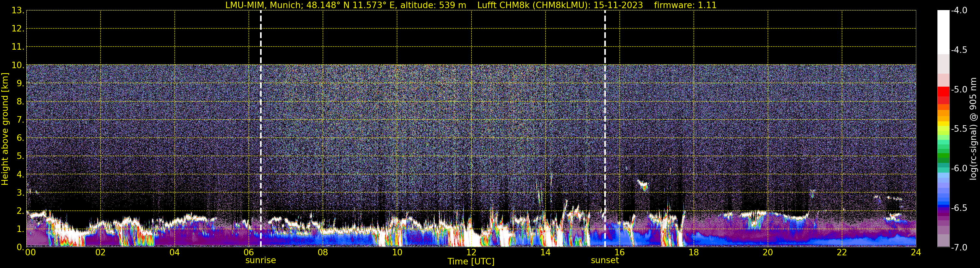Screen dimensions: 980x268
Task: Click the time axis tick '24'
Action: (x=916, y=252)
